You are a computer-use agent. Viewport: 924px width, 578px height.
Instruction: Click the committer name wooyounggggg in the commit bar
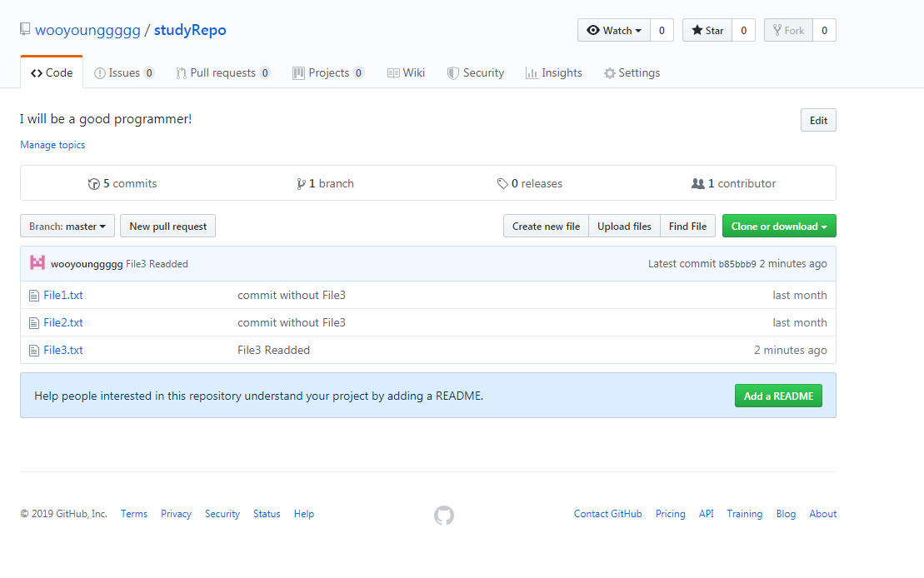pos(87,264)
